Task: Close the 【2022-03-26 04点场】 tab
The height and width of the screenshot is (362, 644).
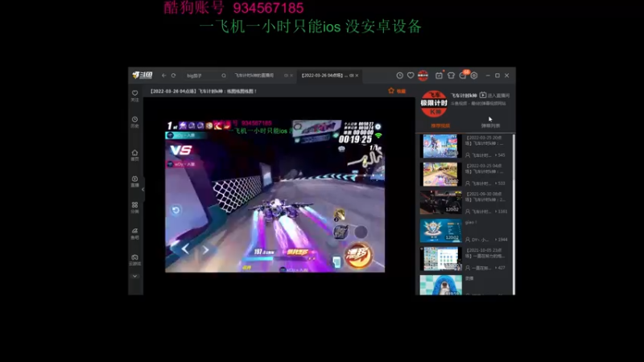Action: click(357, 76)
